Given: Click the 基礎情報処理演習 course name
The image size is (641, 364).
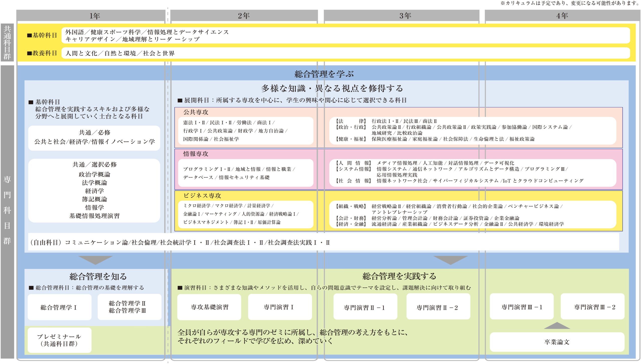Looking at the screenshot, I should pos(95,216).
